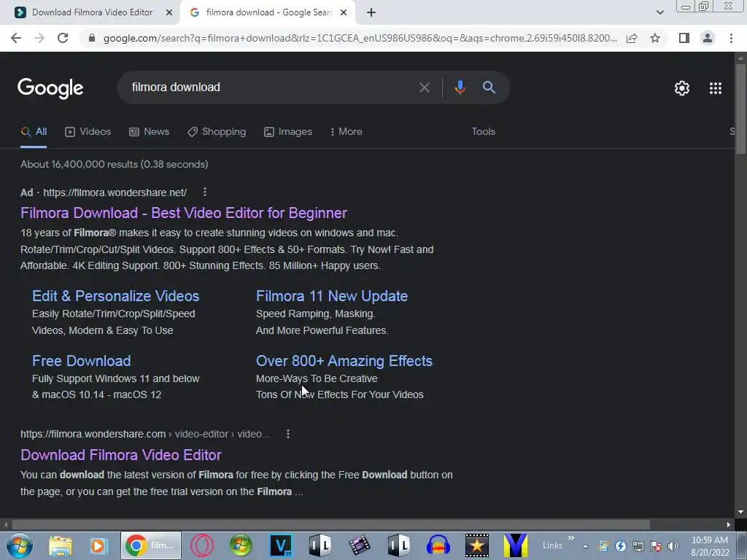Expand the Links toolbar chevron
The width and height of the screenshot is (747, 560).
point(570,538)
